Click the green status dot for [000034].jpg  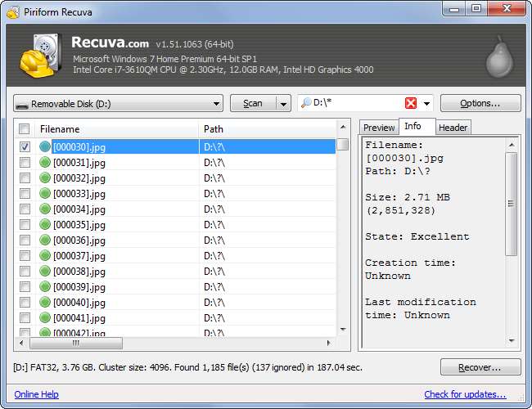45,209
